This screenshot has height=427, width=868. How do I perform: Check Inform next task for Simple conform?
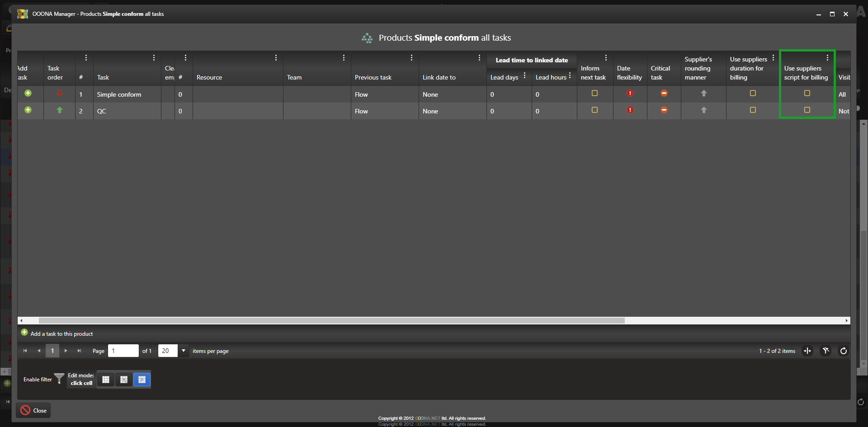click(x=594, y=94)
